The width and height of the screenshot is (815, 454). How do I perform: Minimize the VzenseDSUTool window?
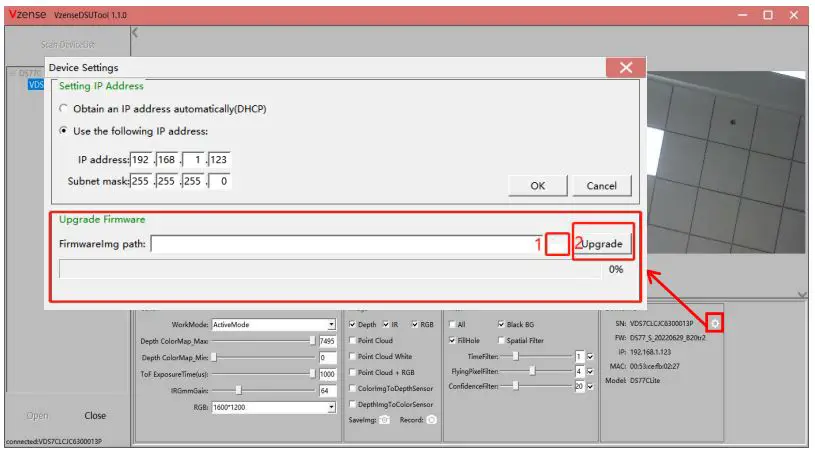click(x=743, y=15)
